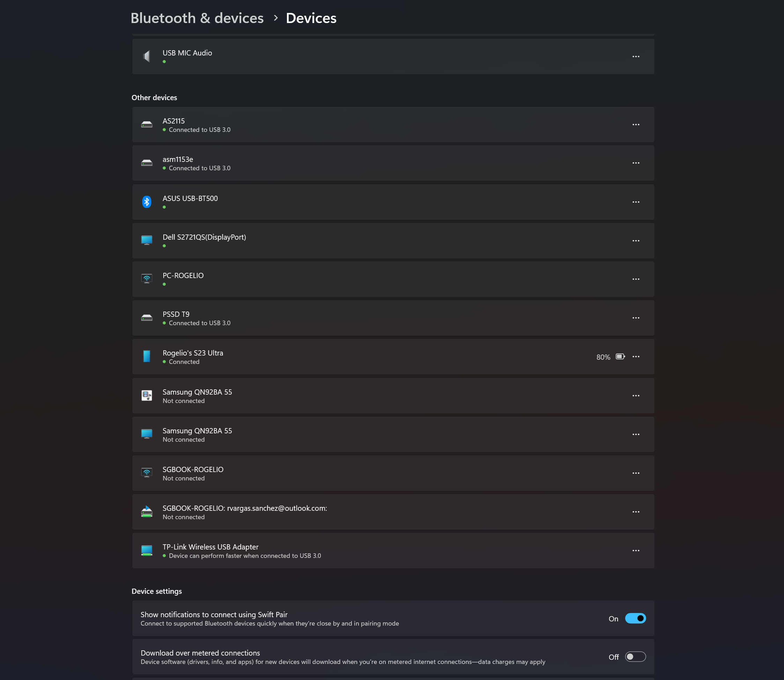This screenshot has width=784, height=680.
Task: Open more options for TP-Link Wireless USB Adapter
Action: 636,550
